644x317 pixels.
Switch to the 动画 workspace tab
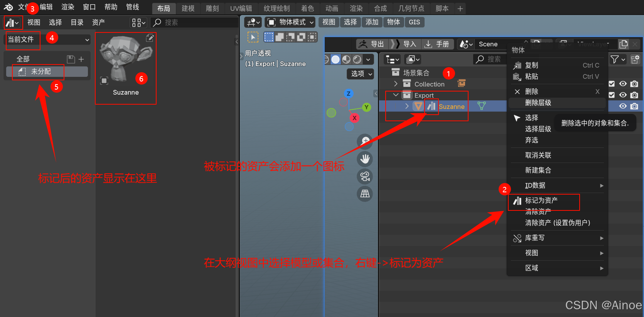tap(332, 8)
